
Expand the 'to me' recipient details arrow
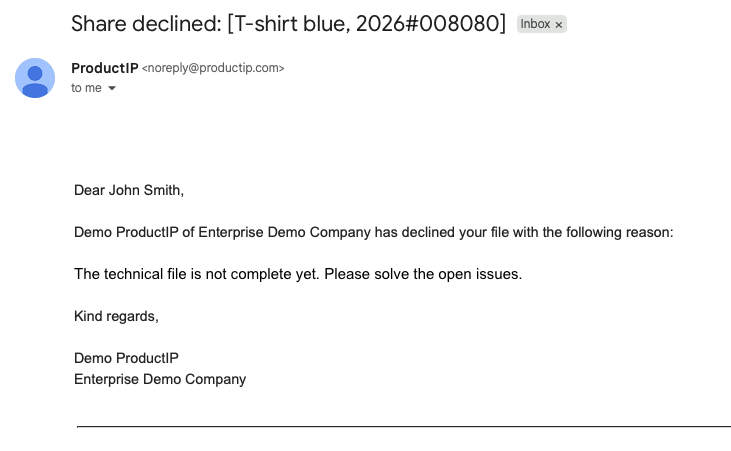pyautogui.click(x=112, y=88)
